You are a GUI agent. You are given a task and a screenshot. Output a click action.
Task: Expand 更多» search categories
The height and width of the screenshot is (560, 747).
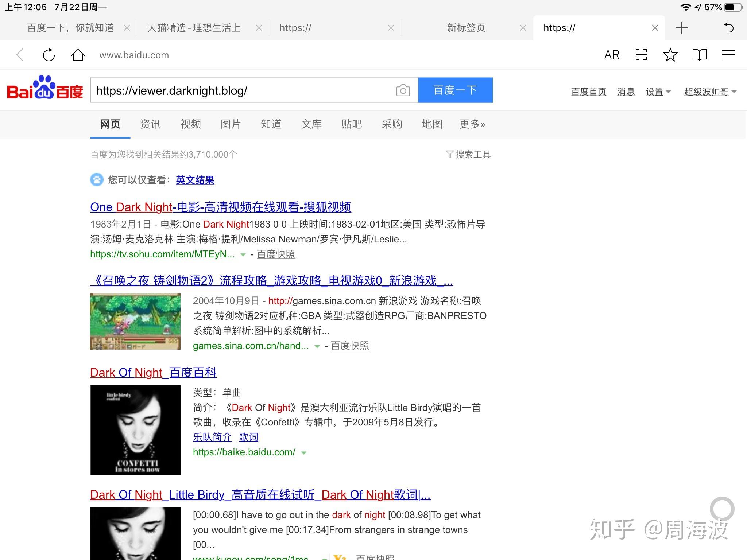point(472,124)
